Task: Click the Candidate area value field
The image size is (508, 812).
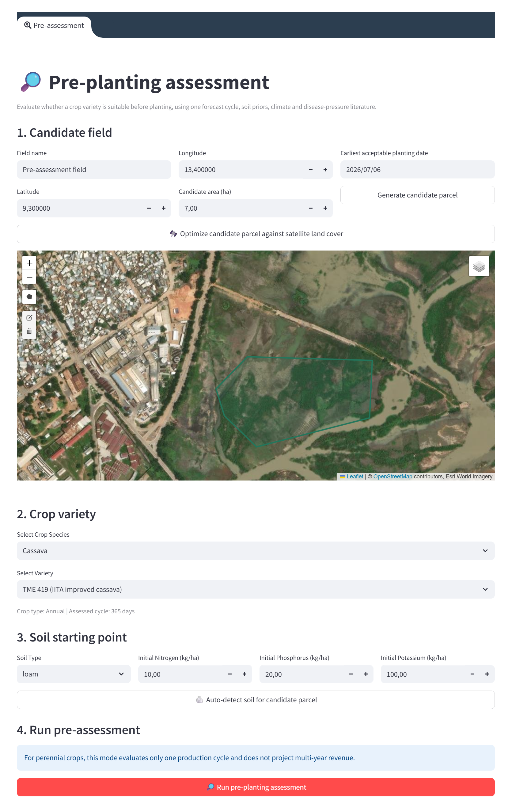Action: [241, 209]
